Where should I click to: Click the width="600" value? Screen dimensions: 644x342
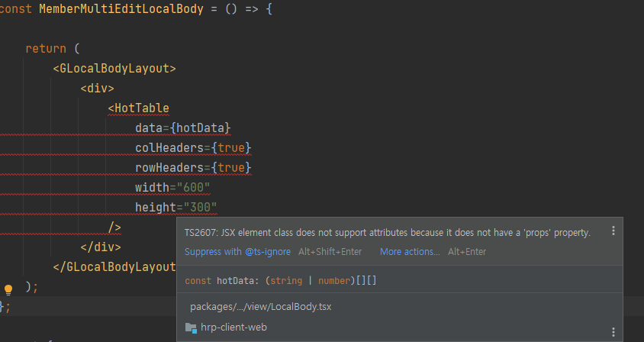(193, 188)
